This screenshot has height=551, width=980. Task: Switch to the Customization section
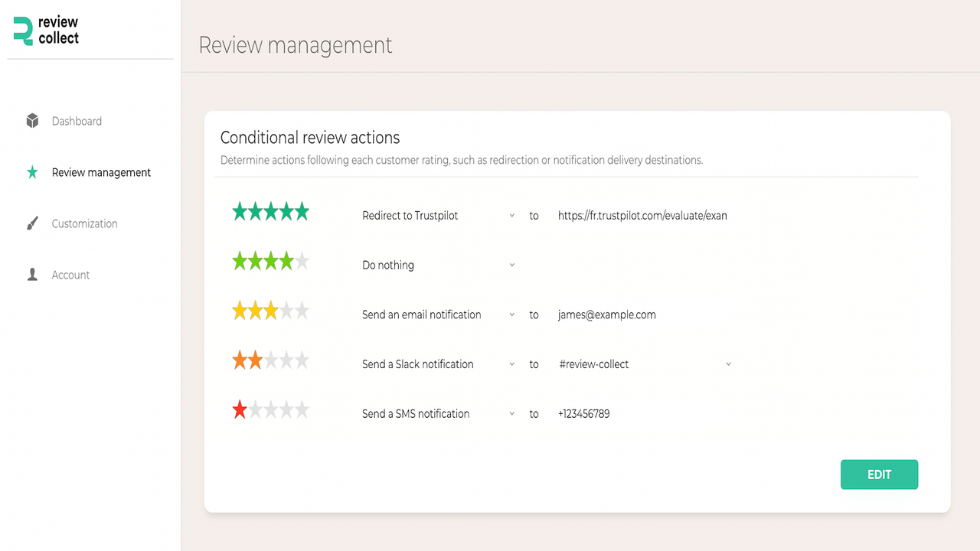tap(84, 223)
